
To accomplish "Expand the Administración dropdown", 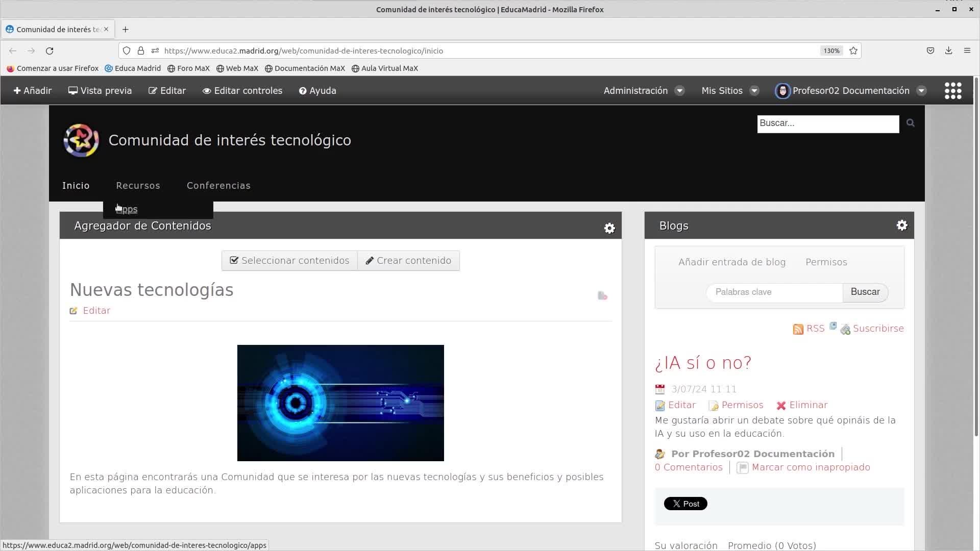I will 643,91.
